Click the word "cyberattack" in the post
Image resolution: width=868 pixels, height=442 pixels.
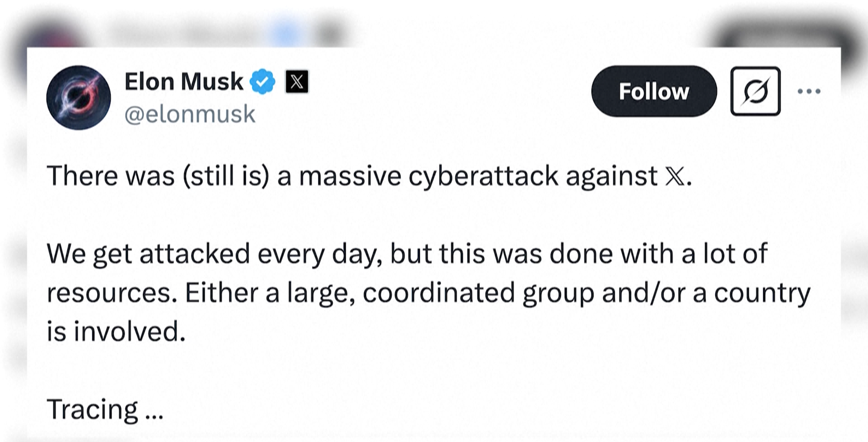click(x=483, y=176)
